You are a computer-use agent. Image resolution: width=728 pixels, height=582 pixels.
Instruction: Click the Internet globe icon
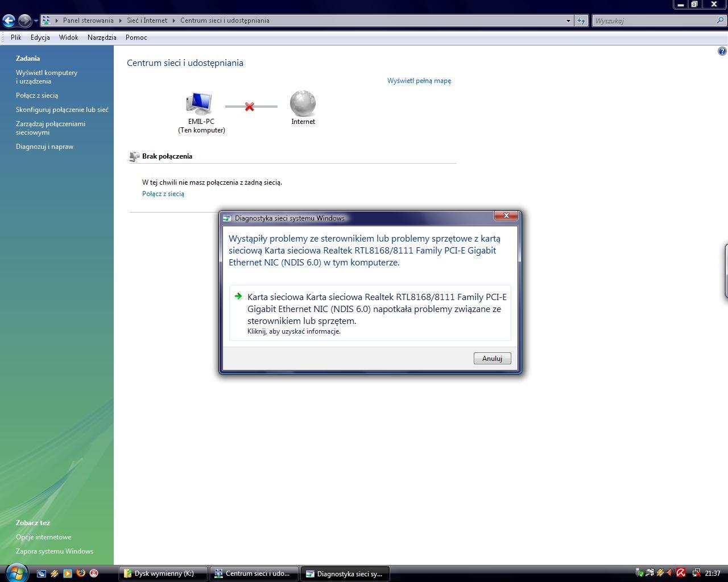(303, 103)
